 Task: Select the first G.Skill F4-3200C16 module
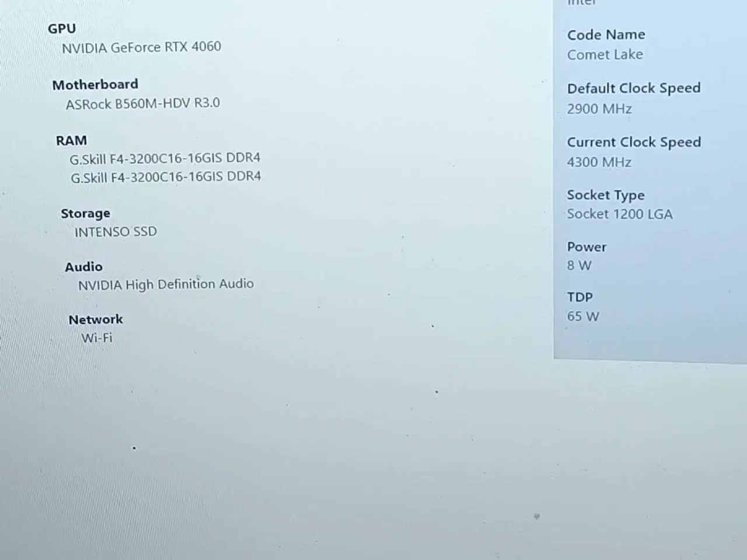(166, 158)
